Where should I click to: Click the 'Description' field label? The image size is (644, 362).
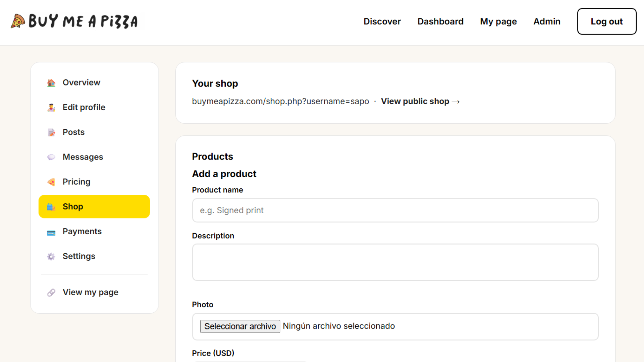pyautogui.click(x=213, y=236)
